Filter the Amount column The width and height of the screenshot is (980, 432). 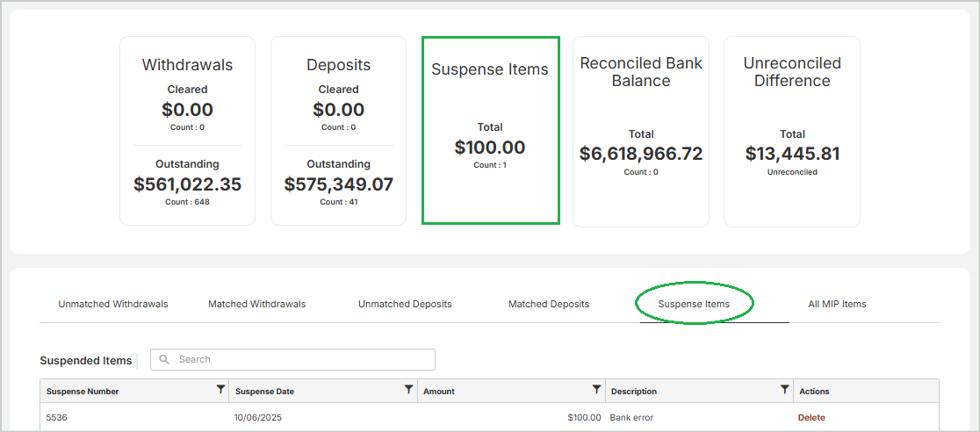[x=596, y=390]
